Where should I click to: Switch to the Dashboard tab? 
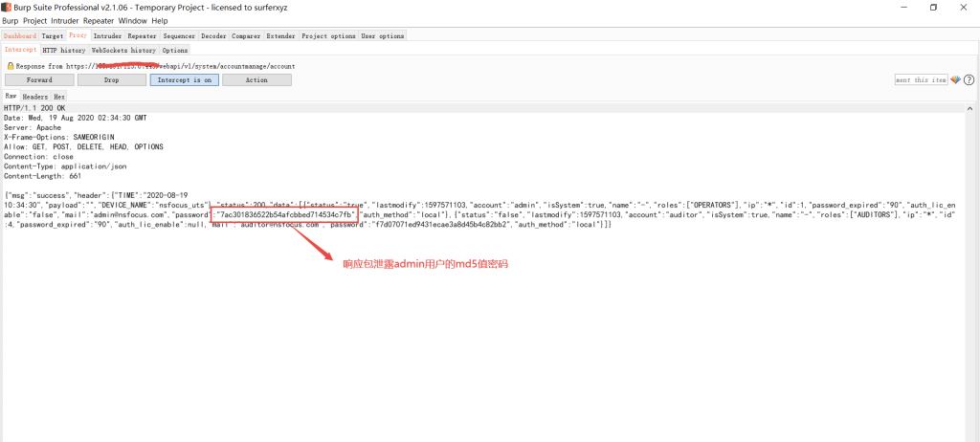[x=19, y=35]
